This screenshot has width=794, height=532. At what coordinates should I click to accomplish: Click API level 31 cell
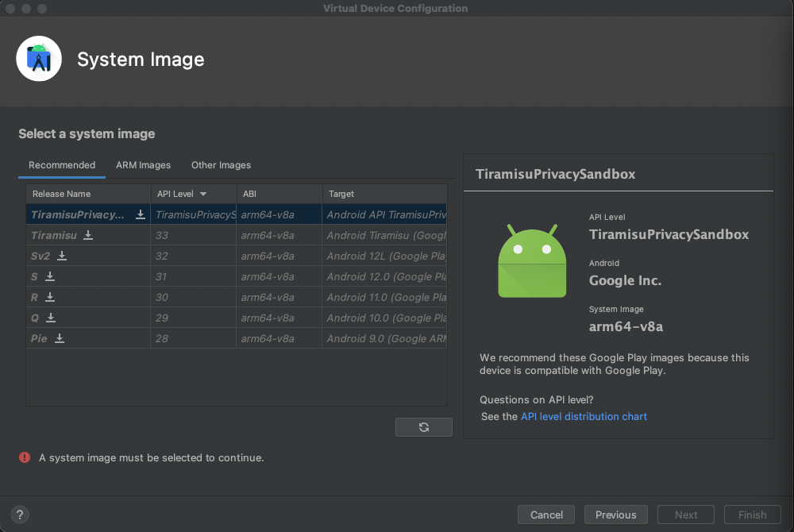coord(194,276)
